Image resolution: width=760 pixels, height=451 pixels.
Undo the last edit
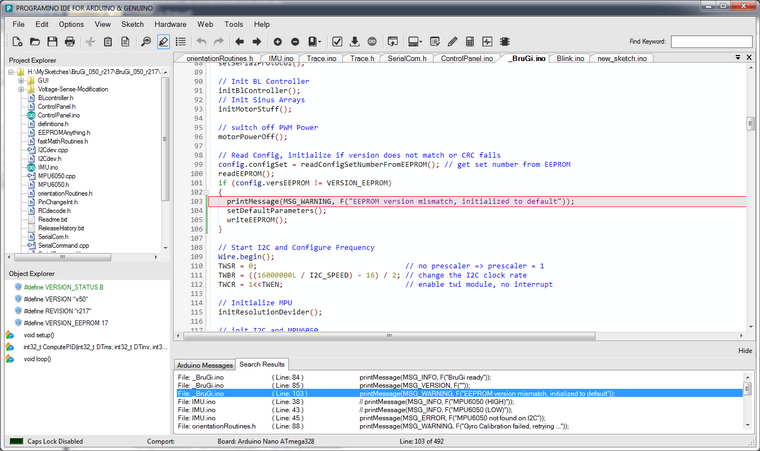(x=202, y=42)
